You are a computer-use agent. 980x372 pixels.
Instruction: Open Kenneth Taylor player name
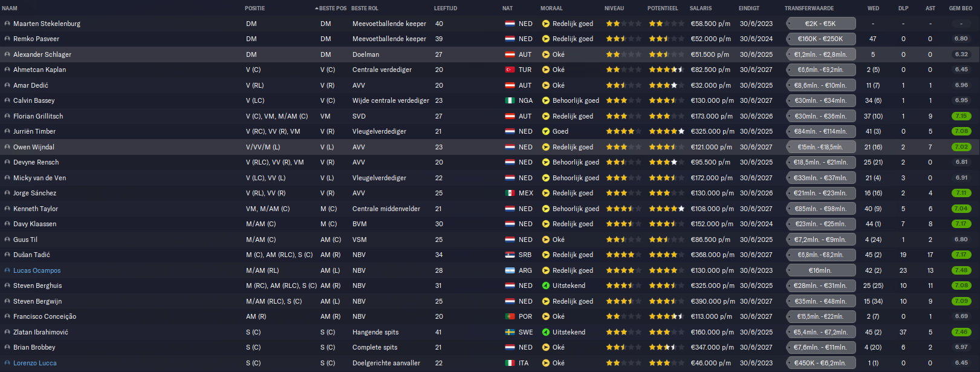(x=36, y=209)
